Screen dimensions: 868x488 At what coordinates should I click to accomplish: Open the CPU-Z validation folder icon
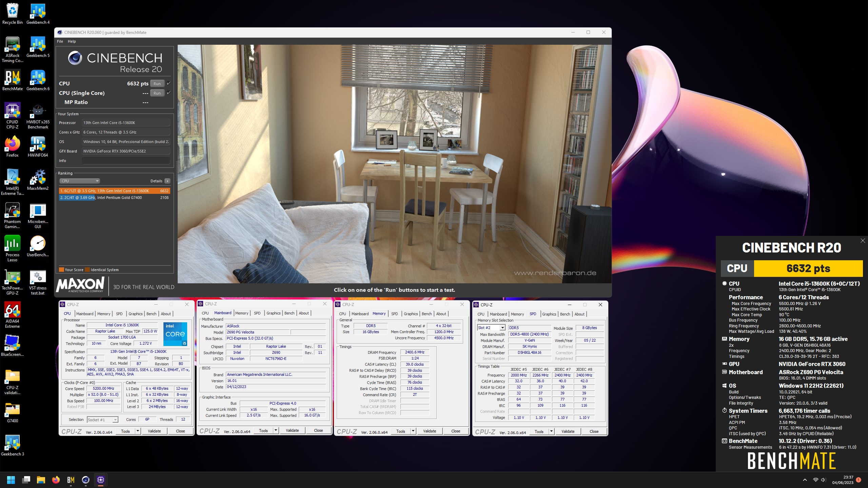(13, 382)
